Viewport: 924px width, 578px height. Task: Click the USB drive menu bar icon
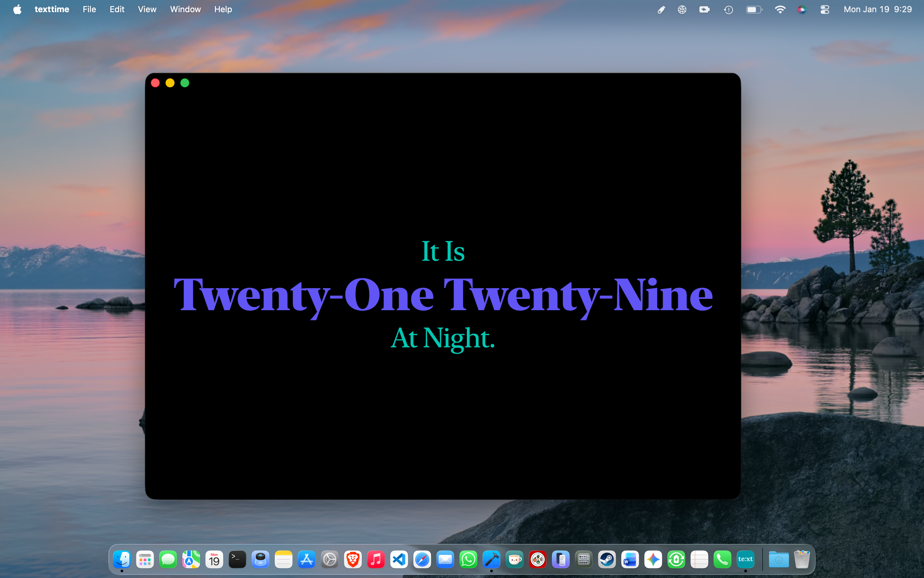pyautogui.click(x=661, y=10)
